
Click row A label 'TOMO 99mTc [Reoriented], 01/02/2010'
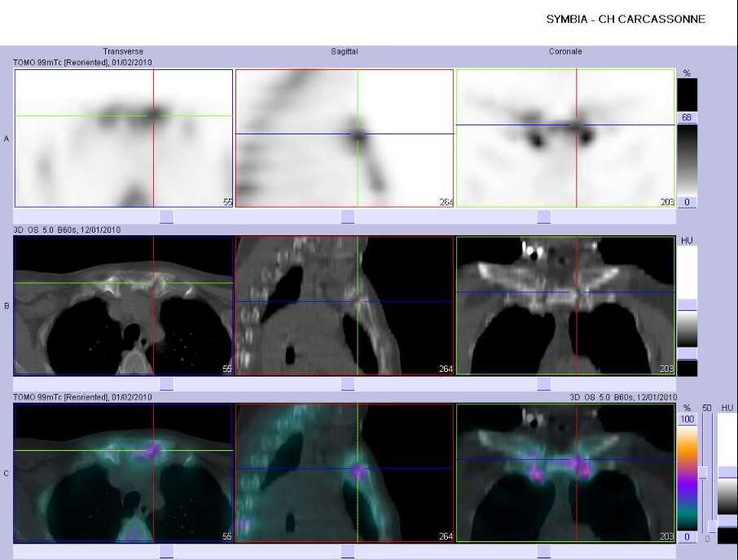(83, 62)
